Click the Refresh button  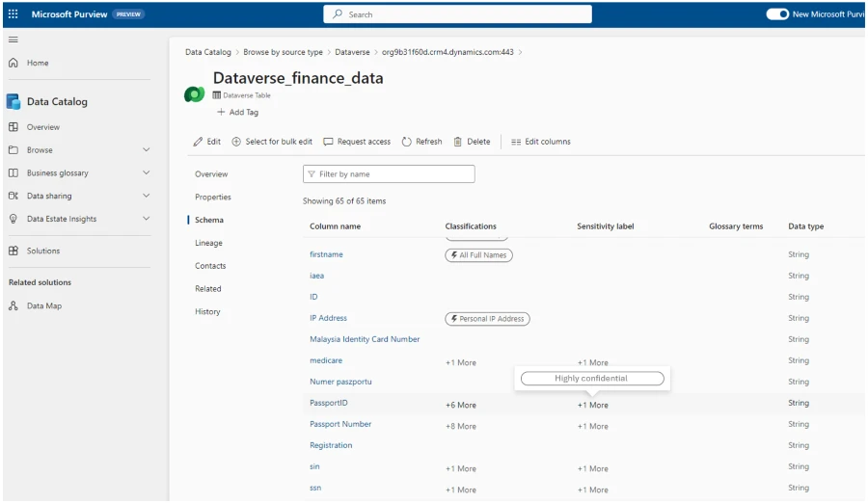click(421, 142)
